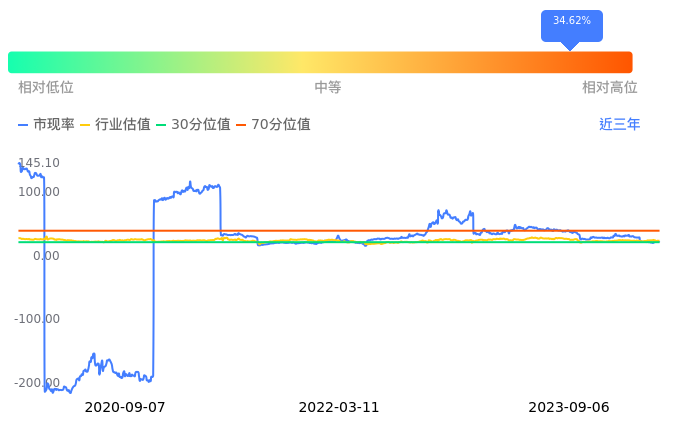Screen dimensions: 686x442
Task: Click the -100.00 y-axis label
Action: [x=37, y=319]
